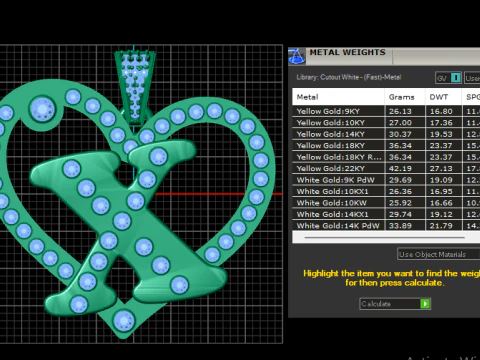Select the White Gold:10KX1 row

coord(386,191)
